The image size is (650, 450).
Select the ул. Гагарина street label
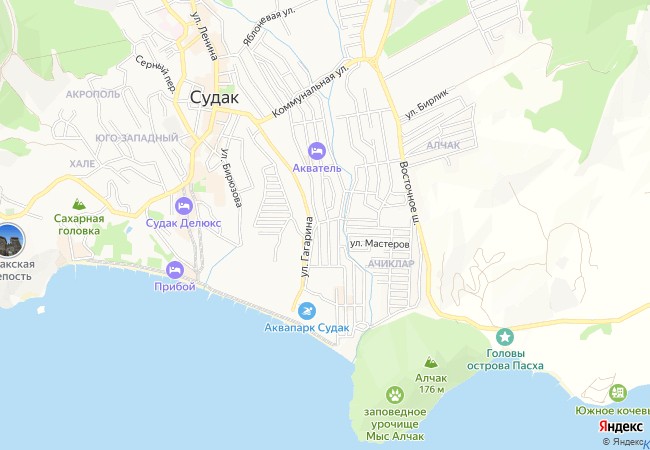[307, 247]
